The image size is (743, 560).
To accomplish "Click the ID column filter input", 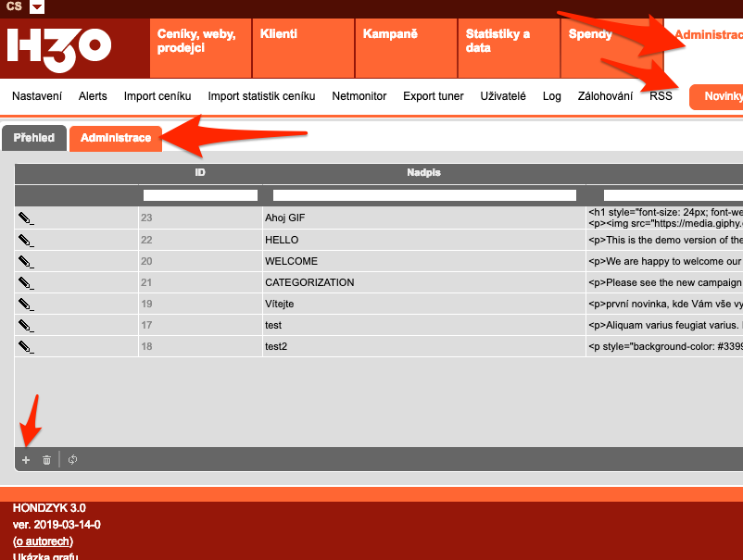I will [200, 195].
